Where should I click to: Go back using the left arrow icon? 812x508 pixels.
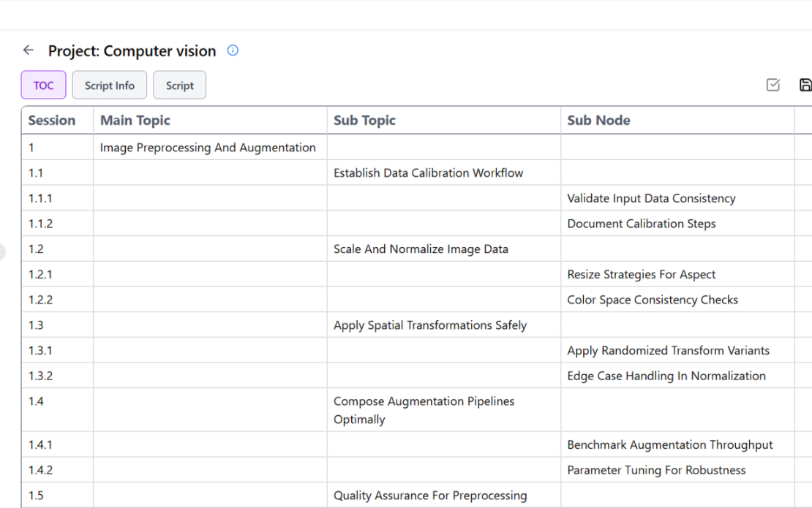(29, 50)
